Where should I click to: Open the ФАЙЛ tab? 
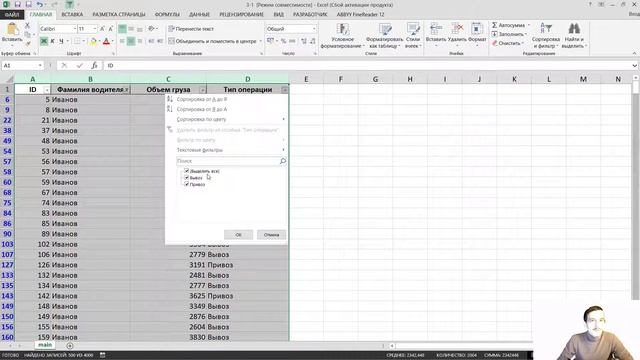[12, 15]
